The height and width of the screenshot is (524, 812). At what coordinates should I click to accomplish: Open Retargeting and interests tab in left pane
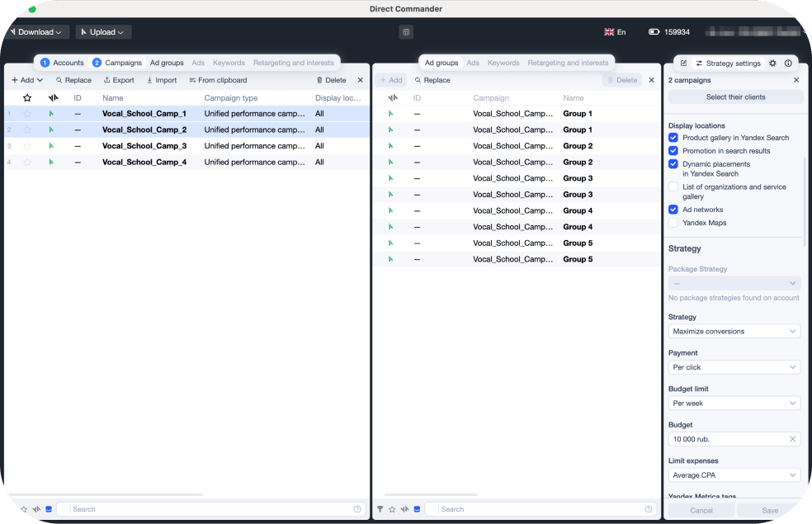(294, 63)
